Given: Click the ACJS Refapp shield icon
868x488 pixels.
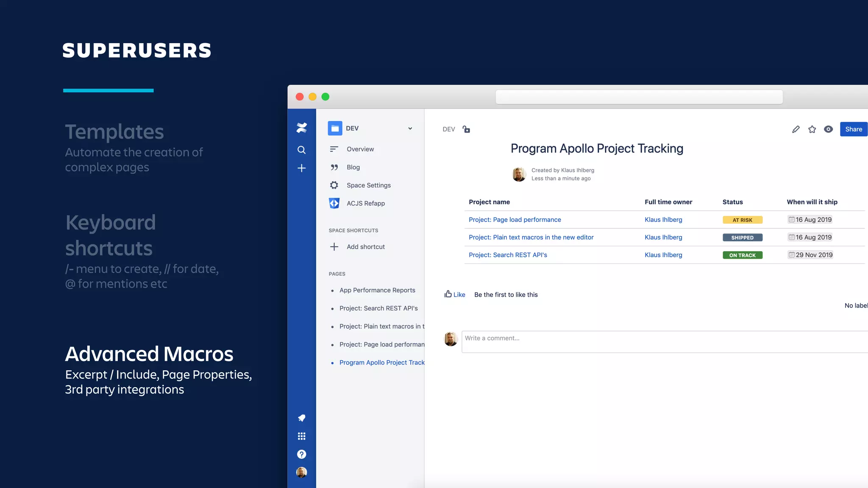Looking at the screenshot, I should coord(334,203).
